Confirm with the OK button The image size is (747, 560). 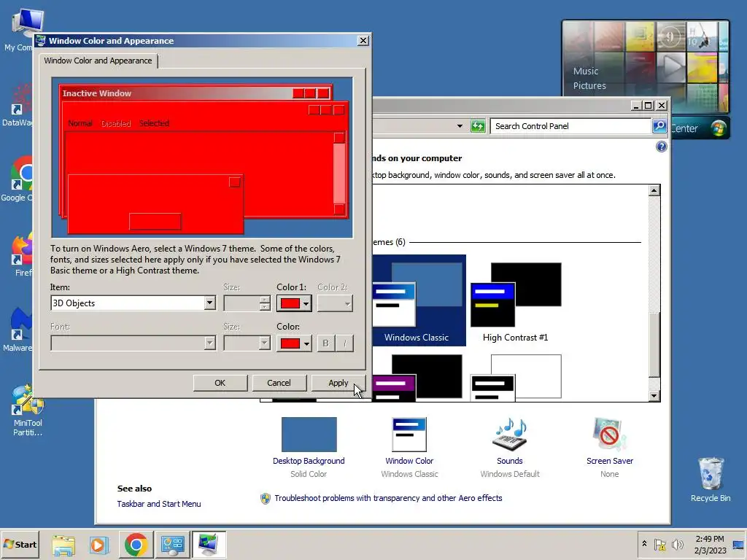point(220,383)
